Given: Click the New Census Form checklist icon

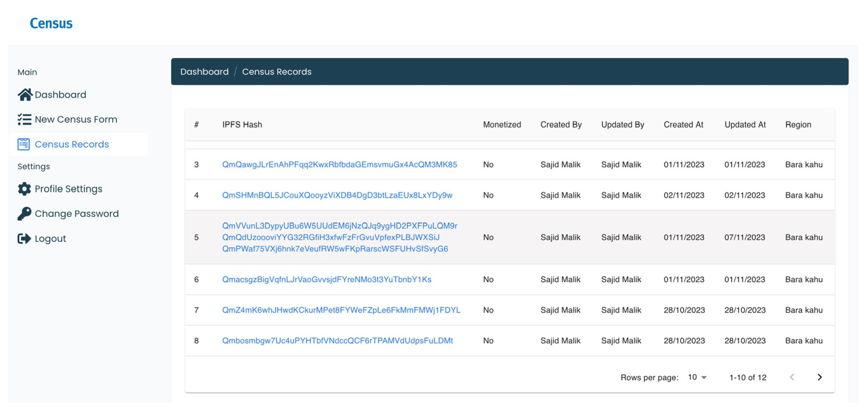Looking at the screenshot, I should [x=24, y=119].
